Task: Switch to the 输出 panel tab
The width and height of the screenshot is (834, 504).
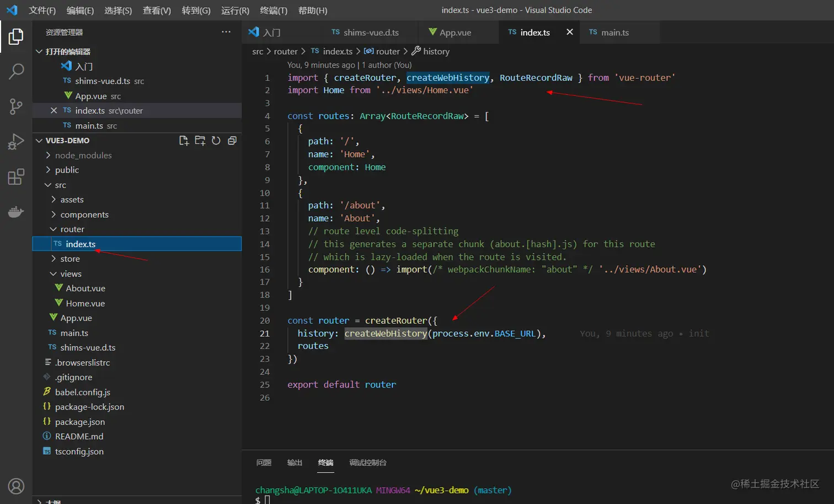Action: click(295, 463)
